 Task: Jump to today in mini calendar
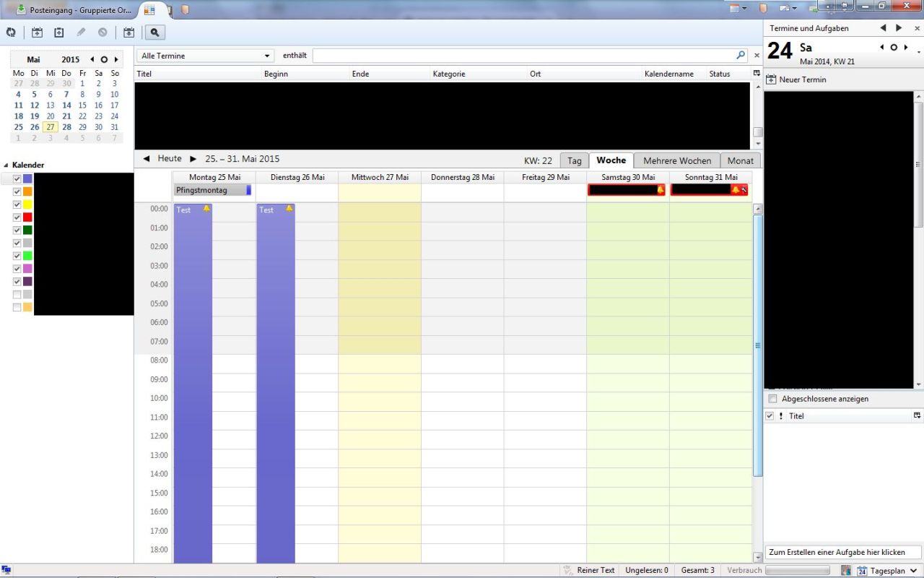point(104,59)
